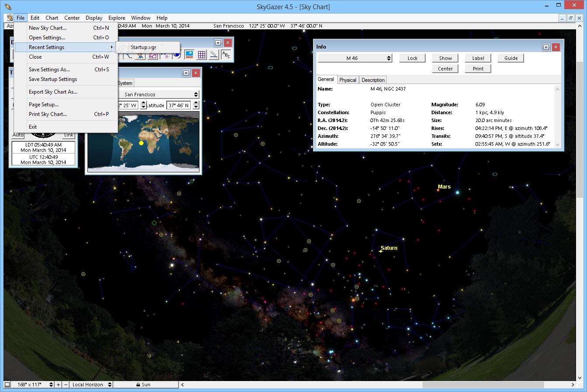The width and height of the screenshot is (587, 392).
Task: Click the SkyGazer app icon in title bar
Action: [x=8, y=7]
